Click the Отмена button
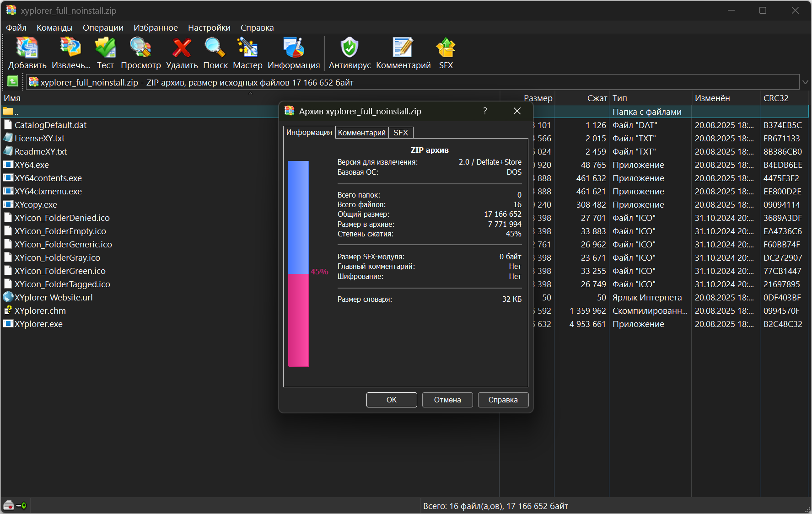 [447, 400]
